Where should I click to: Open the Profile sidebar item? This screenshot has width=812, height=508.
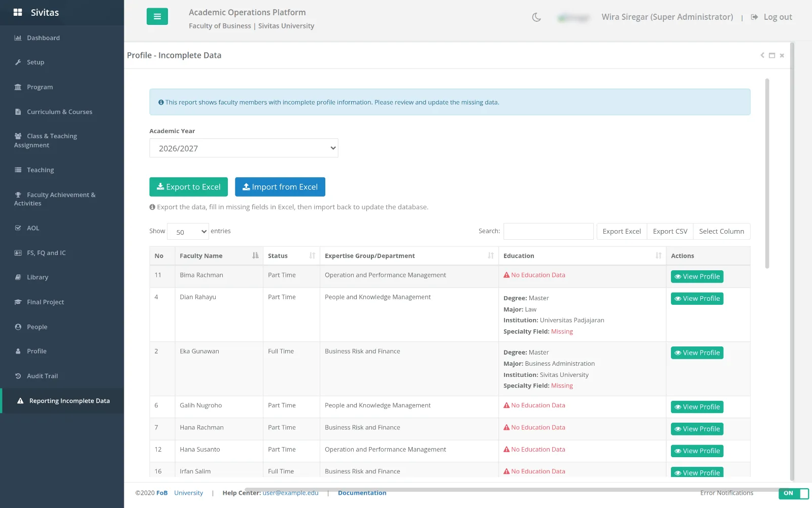click(x=62, y=351)
